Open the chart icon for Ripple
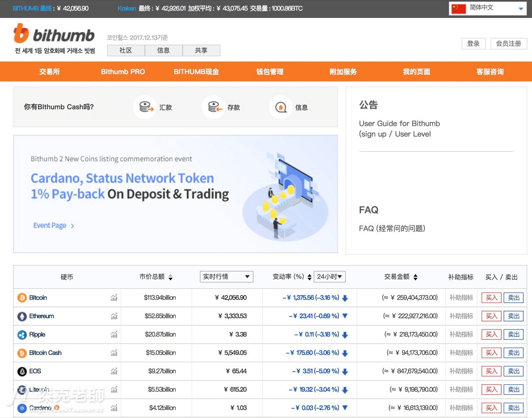 (x=114, y=334)
